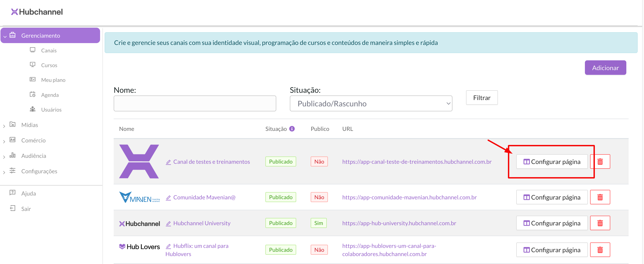Screen dimensions: 644x264
Task: Open the app-hub-university.hubchannel.com.br link
Action: pos(399,223)
